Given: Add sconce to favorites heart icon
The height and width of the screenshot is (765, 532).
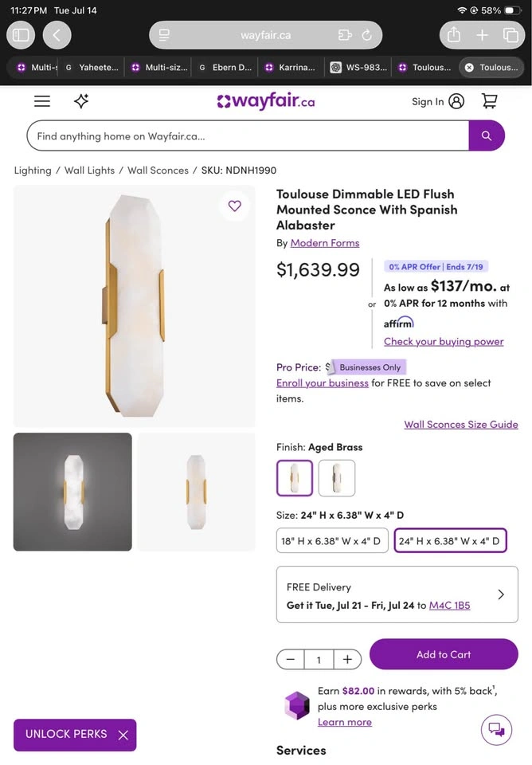Looking at the screenshot, I should coord(235,206).
